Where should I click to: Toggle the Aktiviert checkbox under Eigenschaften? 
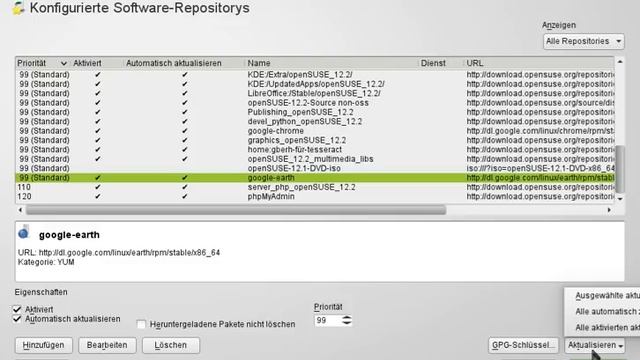point(17,309)
